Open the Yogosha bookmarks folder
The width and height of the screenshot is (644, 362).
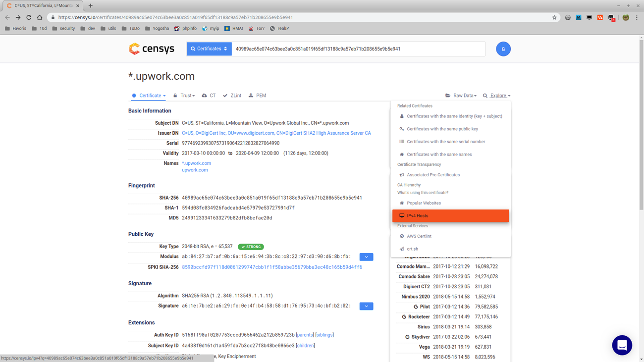click(157, 28)
